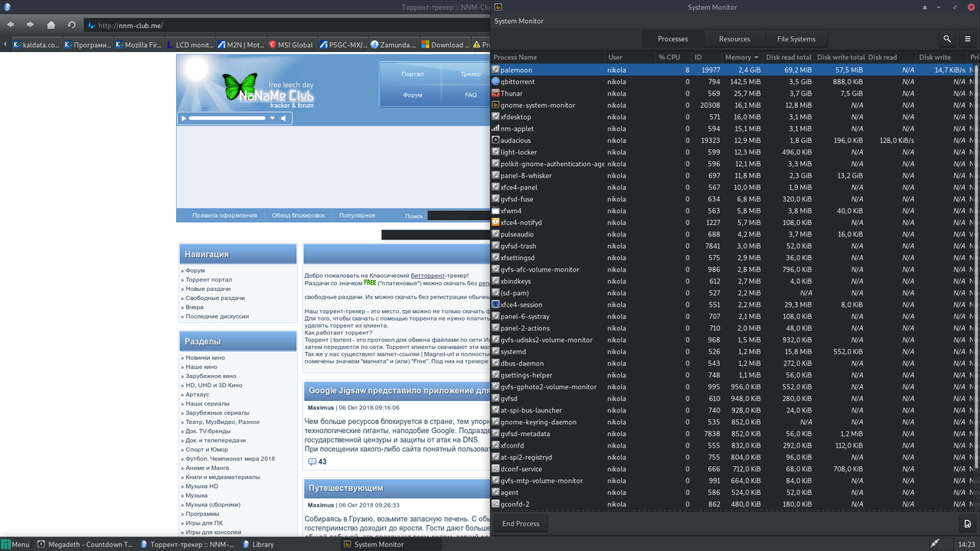Open Популярное link
Image resolution: width=980 pixels, height=551 pixels.
point(357,216)
